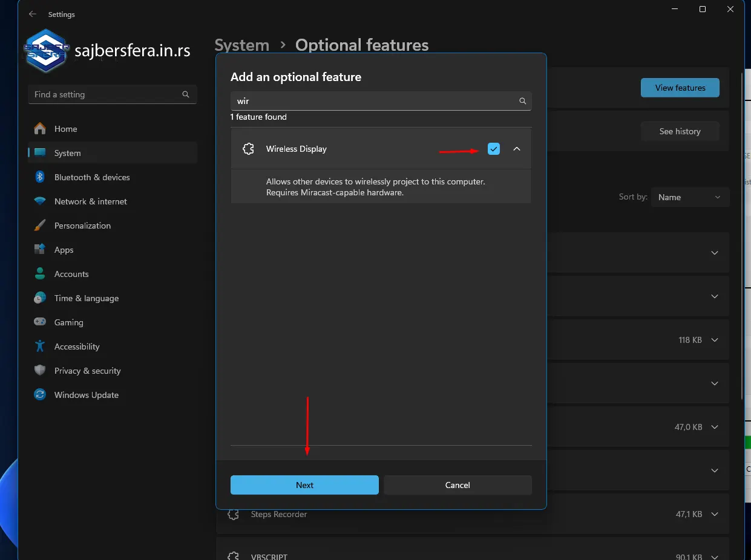Open the Sort by Name dropdown
751x560 pixels.
[690, 197]
